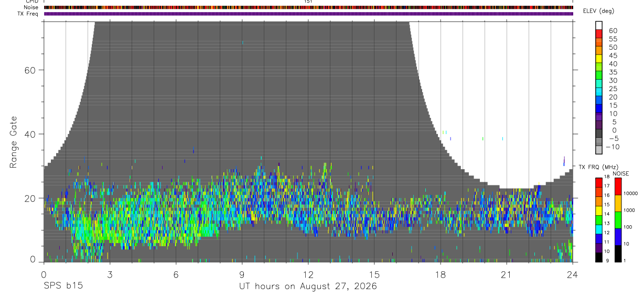Click the 60 label on Range Gate axis
The width and height of the screenshot is (644, 297).
click(x=30, y=70)
